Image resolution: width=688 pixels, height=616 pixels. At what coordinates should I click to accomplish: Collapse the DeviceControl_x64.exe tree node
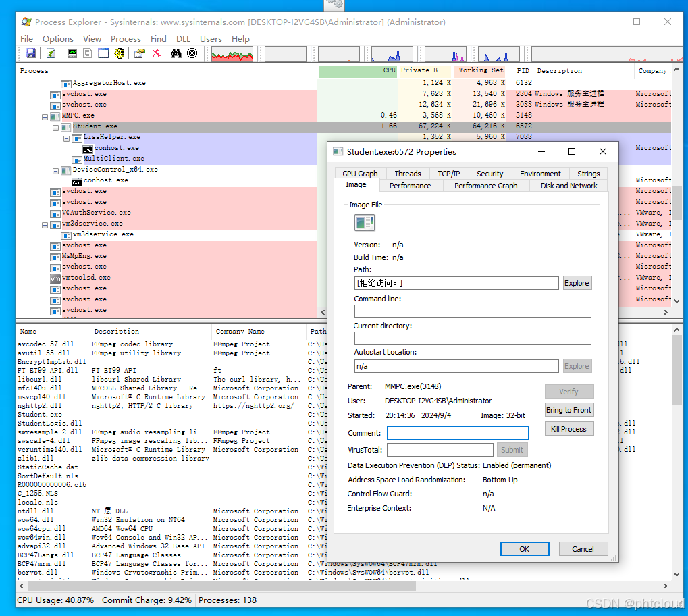coord(56,171)
